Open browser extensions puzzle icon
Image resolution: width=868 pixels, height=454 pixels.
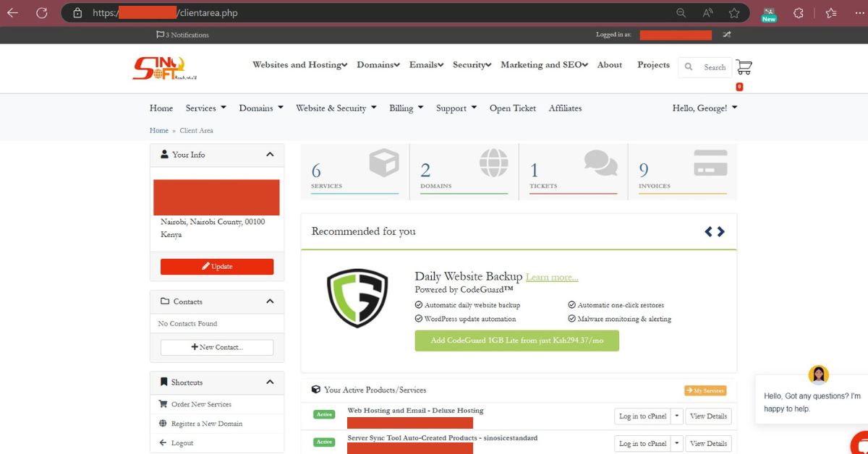point(799,13)
